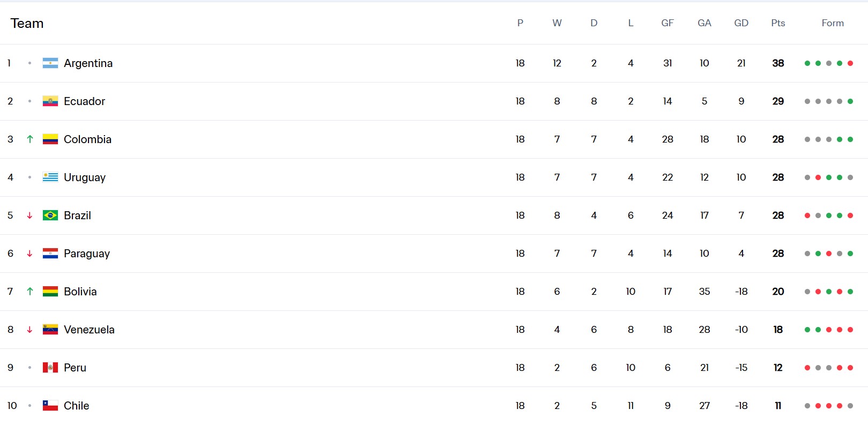Click the Pts column header

pyautogui.click(x=778, y=23)
